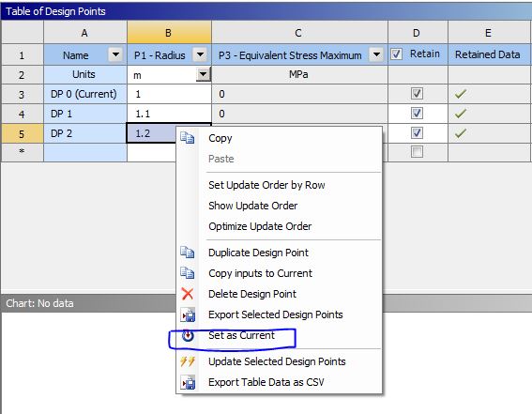Click the green check mark for DP 2
Image resolution: width=532 pixels, height=414 pixels.
tap(461, 133)
